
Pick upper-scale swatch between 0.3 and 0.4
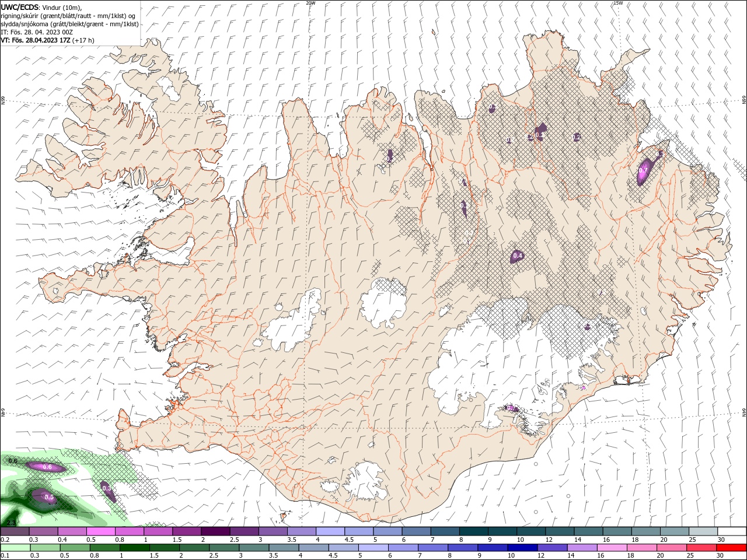43,531
